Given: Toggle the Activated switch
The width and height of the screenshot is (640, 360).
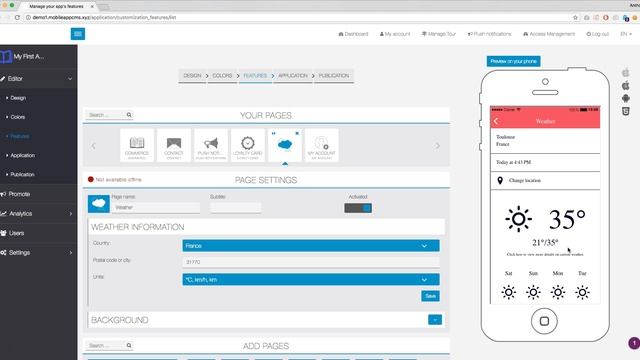Looking at the screenshot, I should point(358,208).
